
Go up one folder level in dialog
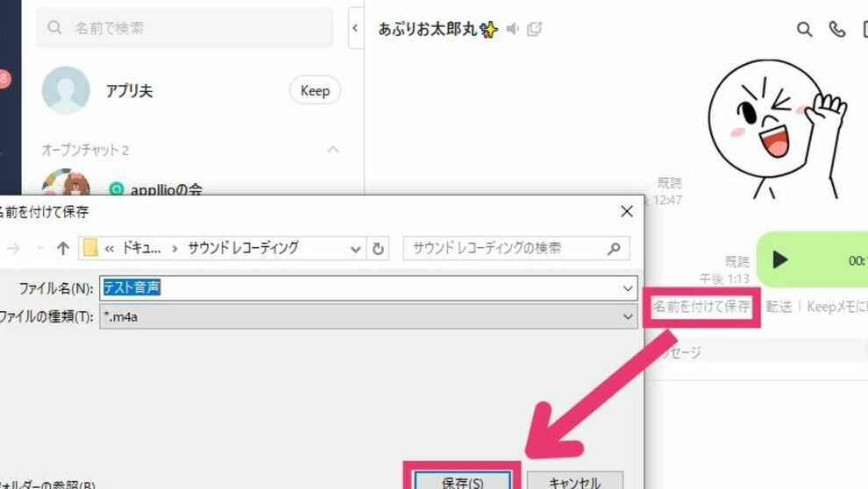tap(63, 248)
